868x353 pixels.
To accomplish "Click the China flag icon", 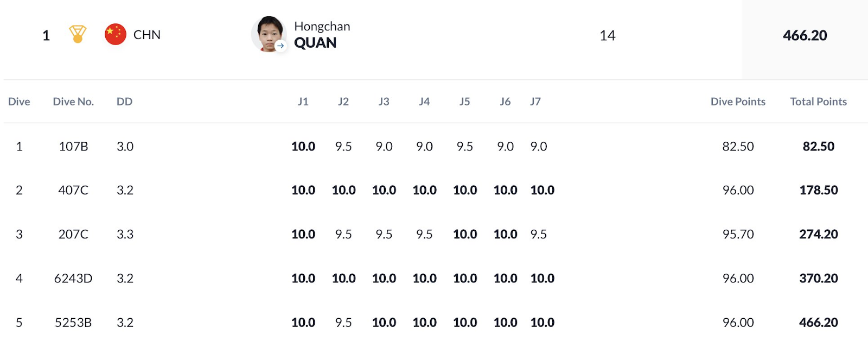I will 116,34.
